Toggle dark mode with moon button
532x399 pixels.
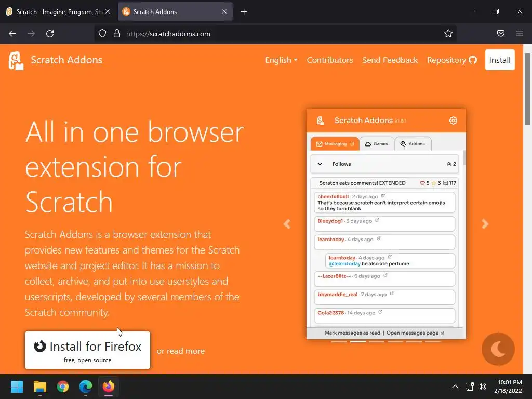tap(498, 349)
